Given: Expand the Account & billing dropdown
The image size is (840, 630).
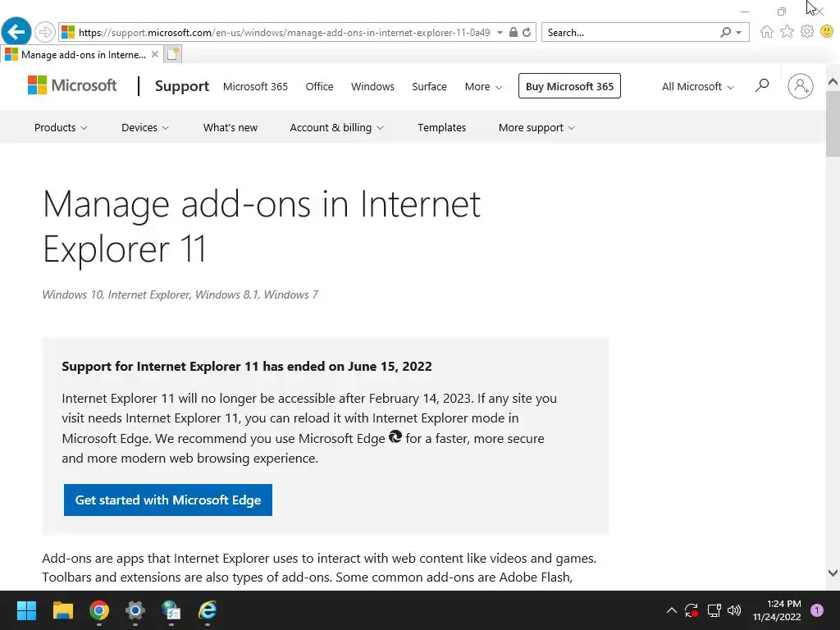Looking at the screenshot, I should point(336,127).
